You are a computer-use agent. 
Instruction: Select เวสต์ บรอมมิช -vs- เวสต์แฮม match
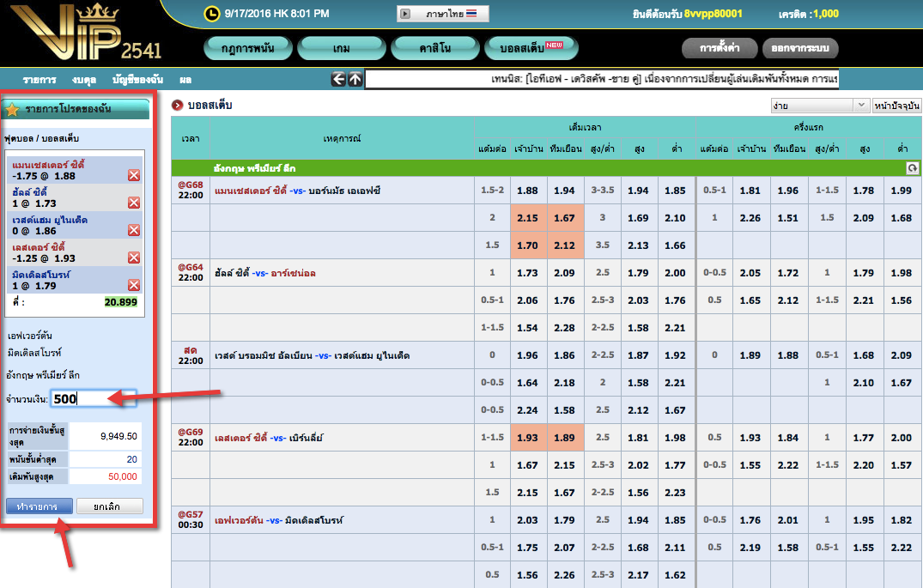click(312, 355)
